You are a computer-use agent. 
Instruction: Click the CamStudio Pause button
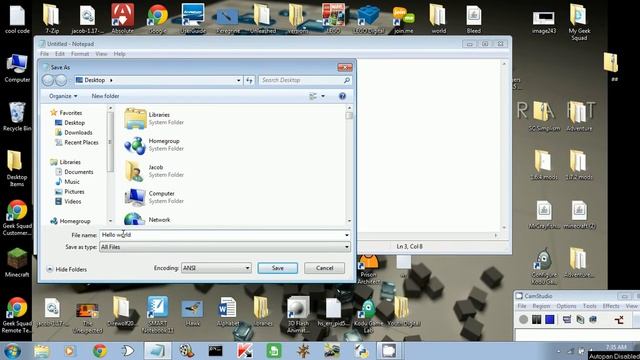[536, 320]
